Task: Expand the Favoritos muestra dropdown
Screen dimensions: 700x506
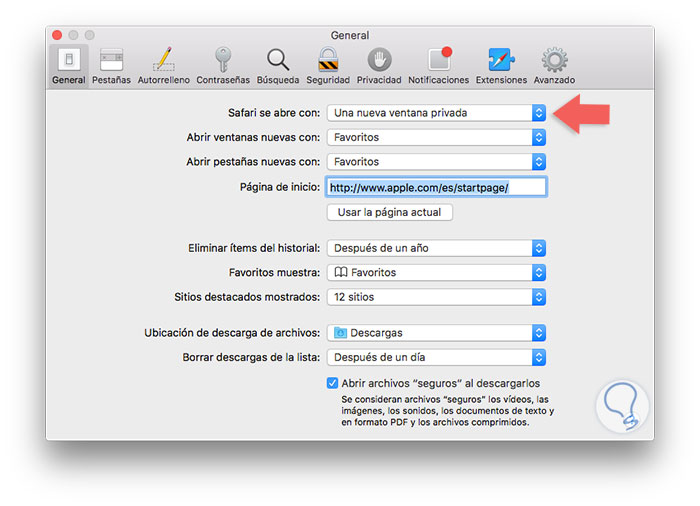Action: [x=436, y=272]
